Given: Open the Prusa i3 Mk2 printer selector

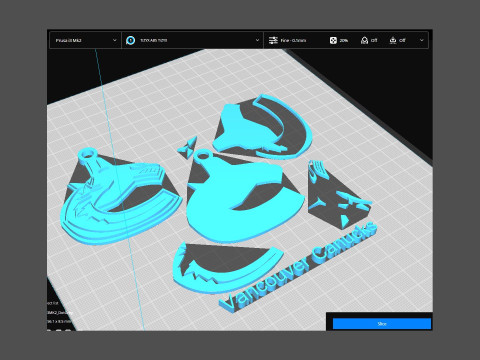Looking at the screenshot, I should (85, 40).
